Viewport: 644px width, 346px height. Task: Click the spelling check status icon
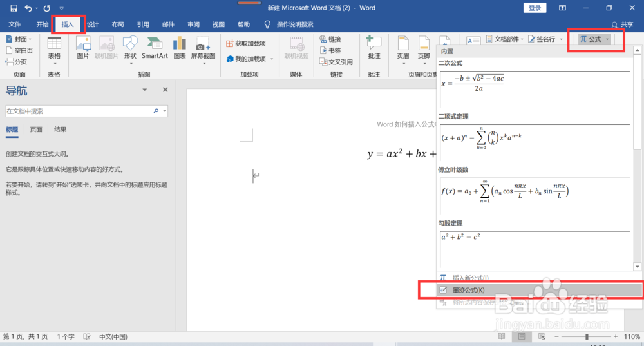click(87, 336)
